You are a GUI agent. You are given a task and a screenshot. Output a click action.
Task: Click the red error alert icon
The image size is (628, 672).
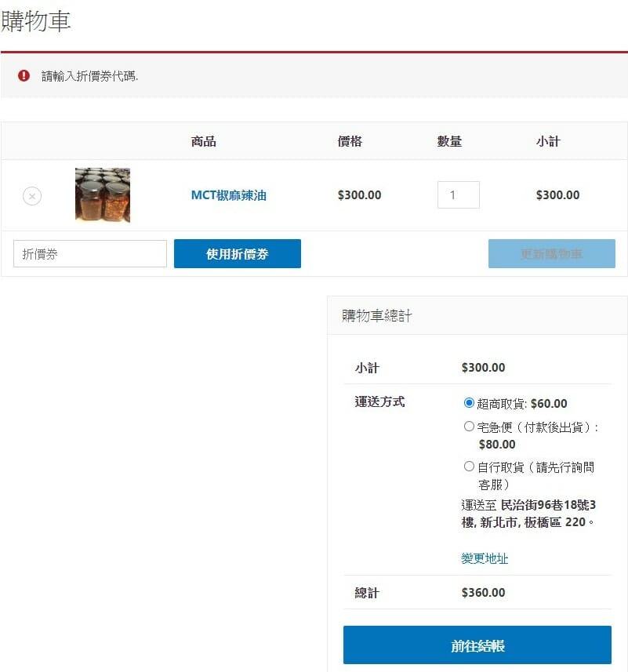pyautogui.click(x=24, y=75)
